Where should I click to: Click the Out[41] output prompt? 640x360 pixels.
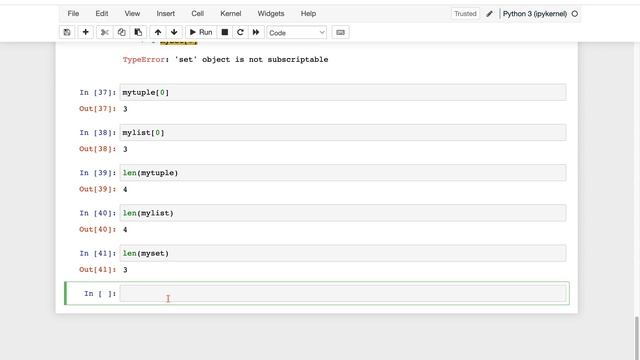[98, 269]
